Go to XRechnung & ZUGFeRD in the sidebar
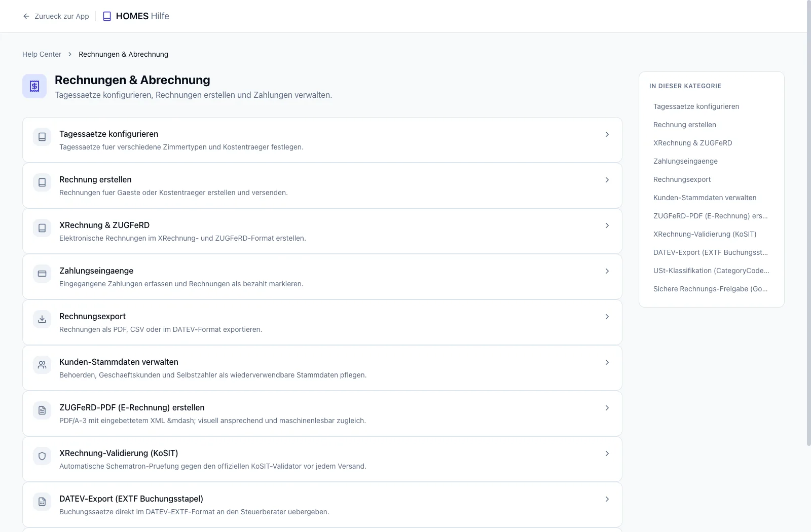Viewport: 811px width, 532px height. (692, 143)
